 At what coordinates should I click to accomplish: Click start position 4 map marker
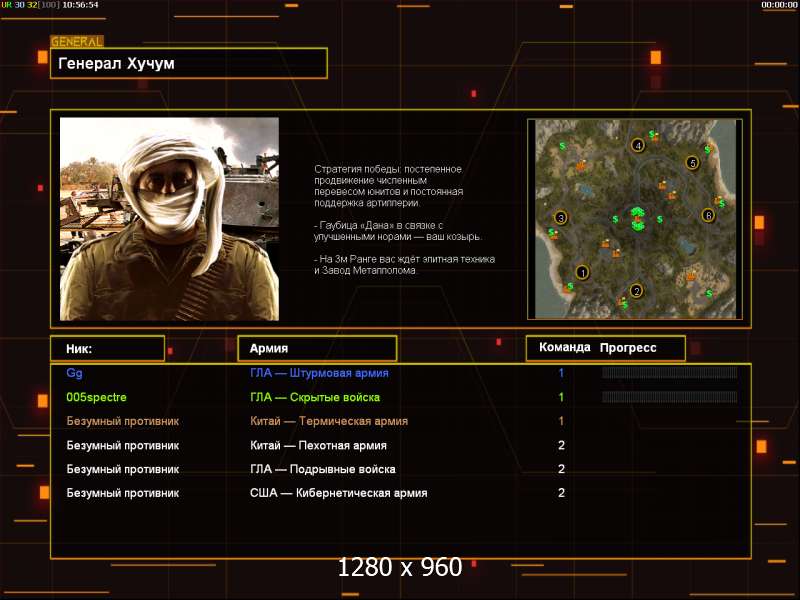pos(638,145)
